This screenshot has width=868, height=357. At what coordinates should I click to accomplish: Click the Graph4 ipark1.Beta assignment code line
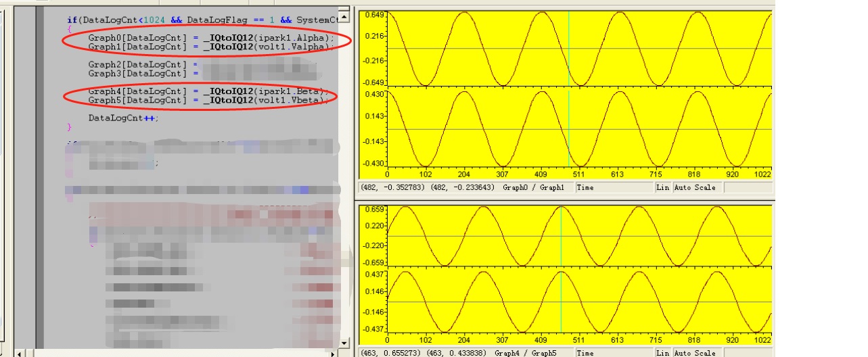pyautogui.click(x=209, y=91)
